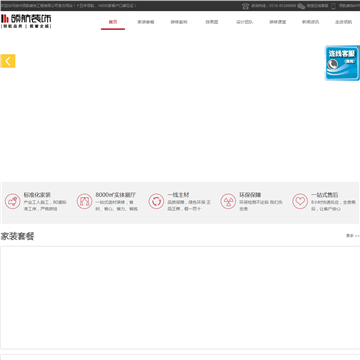Open the 连线客服 online service widget

pyautogui.click(x=342, y=63)
